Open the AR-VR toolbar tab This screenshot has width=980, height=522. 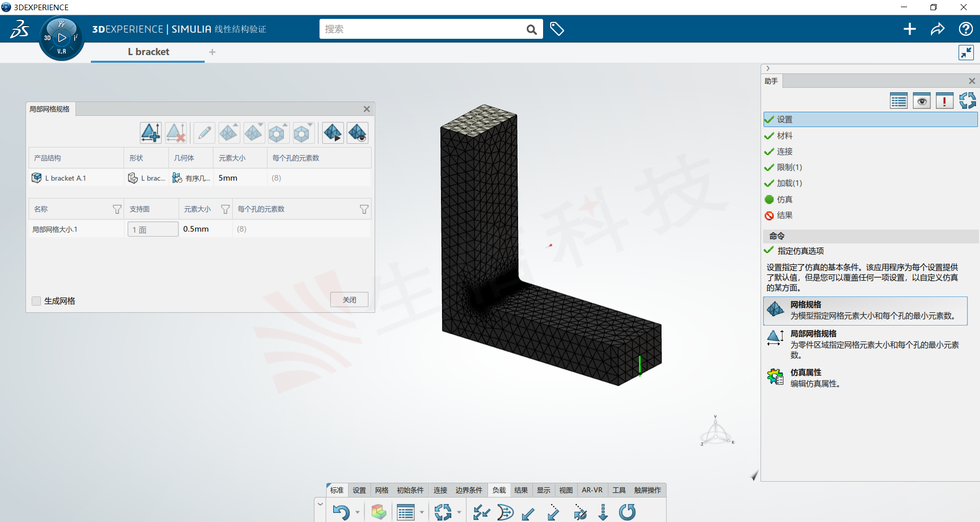[x=592, y=490]
